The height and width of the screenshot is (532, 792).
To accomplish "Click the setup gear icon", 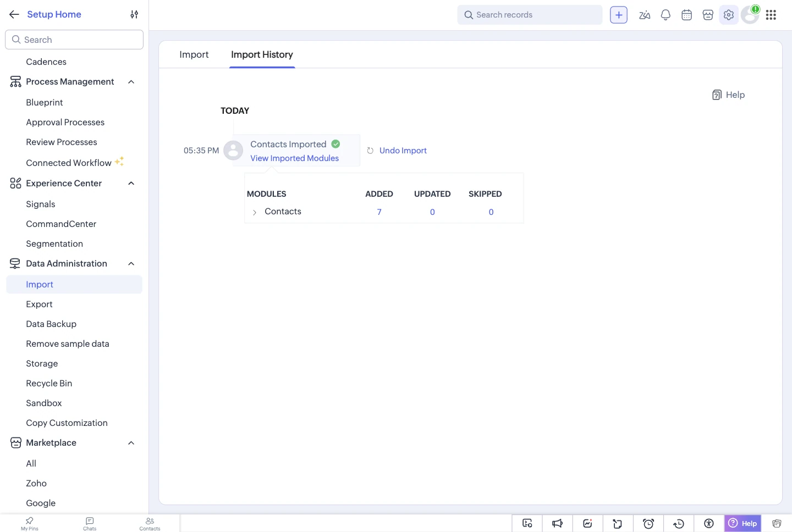I will click(x=729, y=15).
